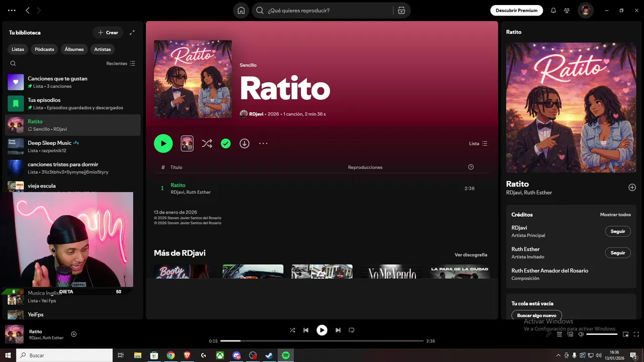The image size is (644, 362).
Task: Toggle shuffle in album action row
Action: click(207, 143)
